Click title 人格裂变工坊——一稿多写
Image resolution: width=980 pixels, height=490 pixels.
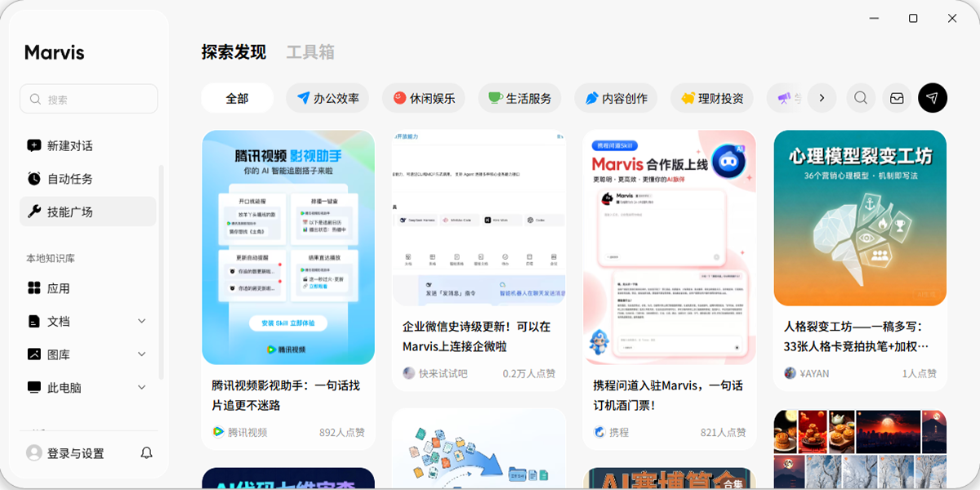(857, 336)
